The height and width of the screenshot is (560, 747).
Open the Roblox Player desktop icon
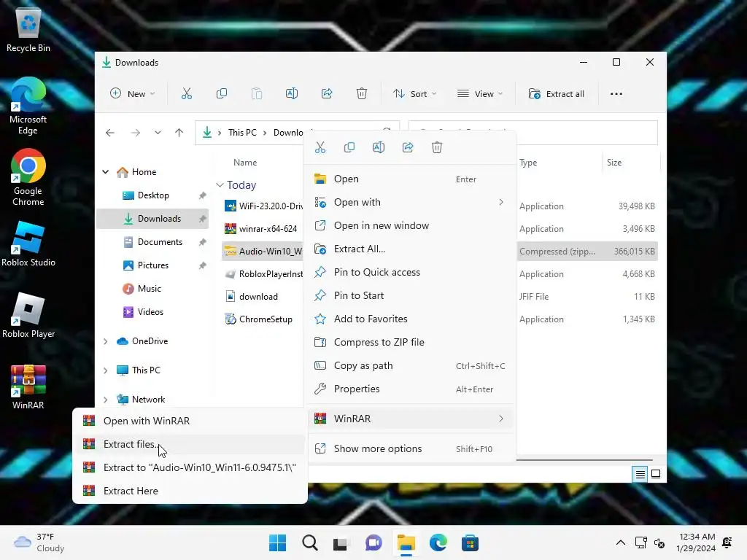[28, 315]
